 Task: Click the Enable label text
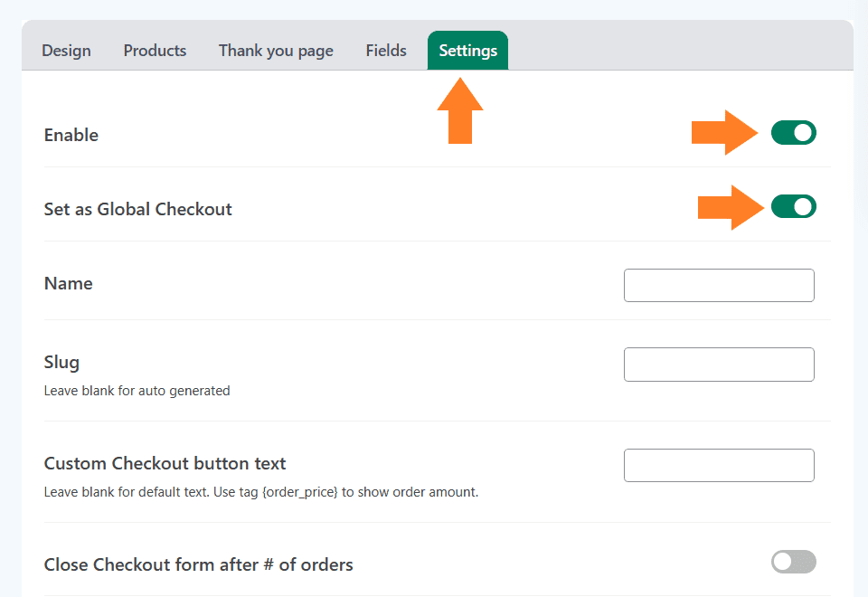(71, 135)
